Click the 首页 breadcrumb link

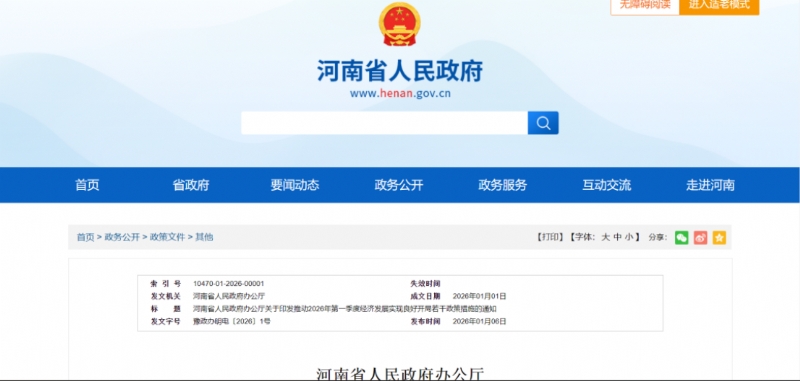(x=86, y=237)
